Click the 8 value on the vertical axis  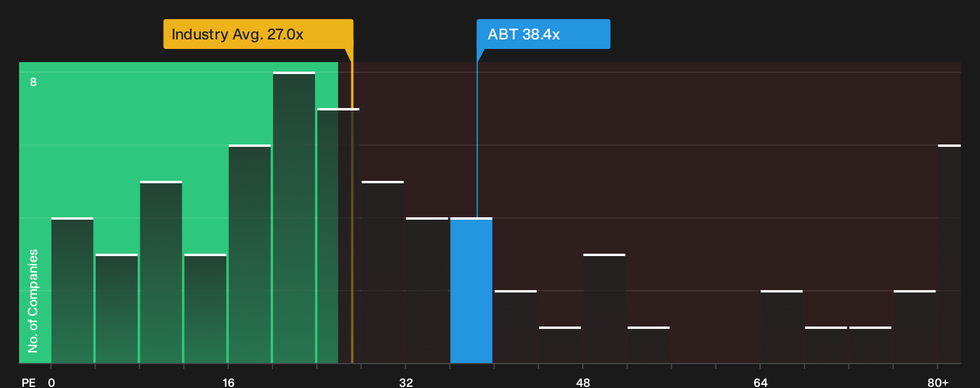tap(33, 82)
